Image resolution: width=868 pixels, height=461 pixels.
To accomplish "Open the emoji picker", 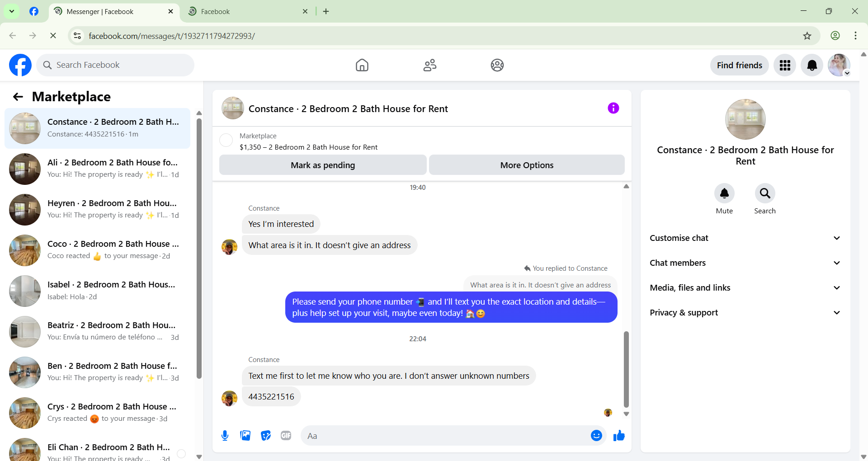I will [596, 435].
